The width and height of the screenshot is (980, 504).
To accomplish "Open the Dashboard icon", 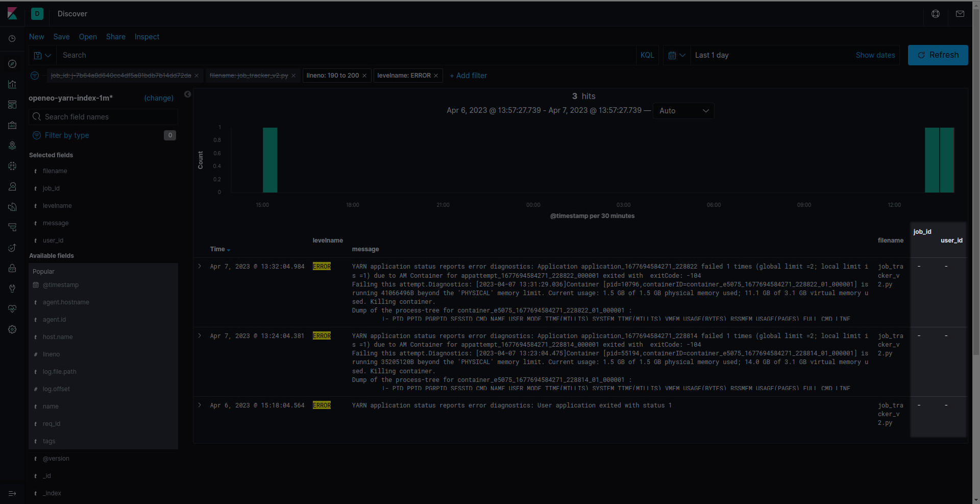I will click(x=12, y=105).
